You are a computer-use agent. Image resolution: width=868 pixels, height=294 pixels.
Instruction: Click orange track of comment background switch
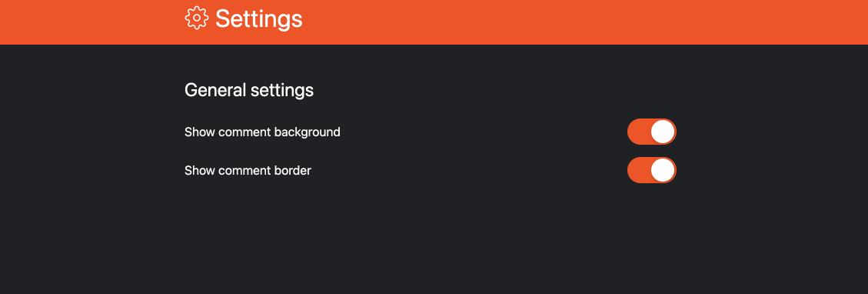(639, 132)
